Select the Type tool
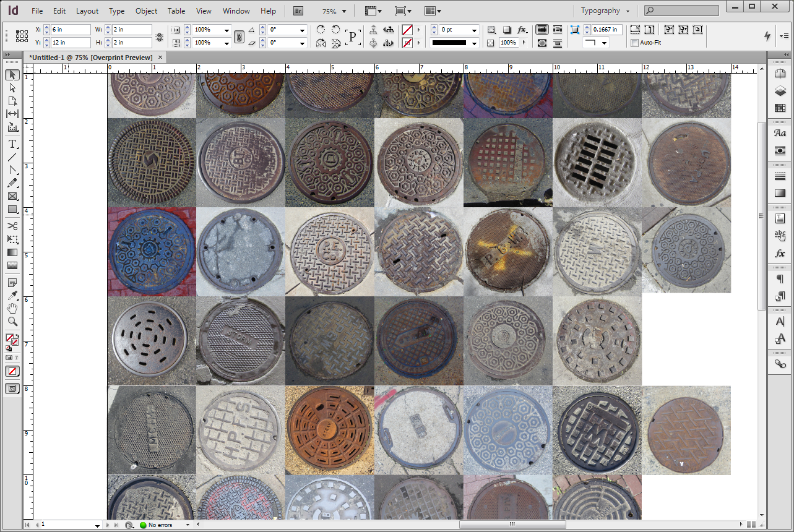This screenshot has width=794, height=532. tap(12, 144)
